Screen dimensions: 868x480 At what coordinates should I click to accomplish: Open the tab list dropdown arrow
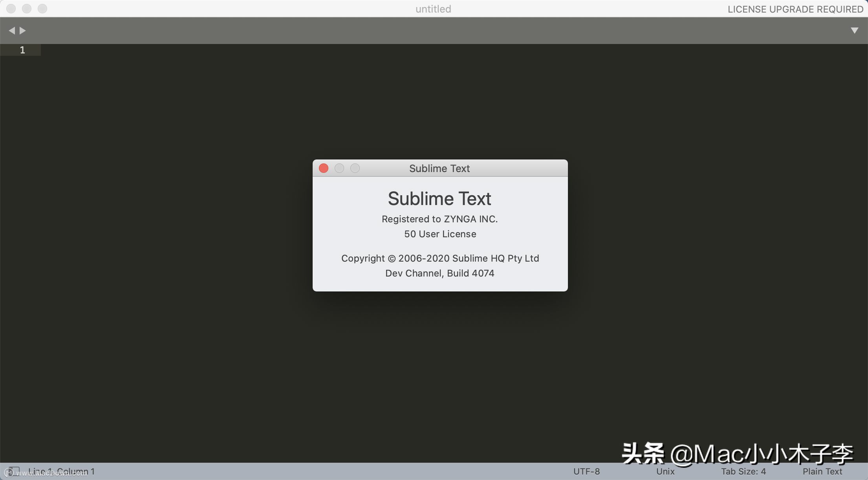tap(854, 31)
